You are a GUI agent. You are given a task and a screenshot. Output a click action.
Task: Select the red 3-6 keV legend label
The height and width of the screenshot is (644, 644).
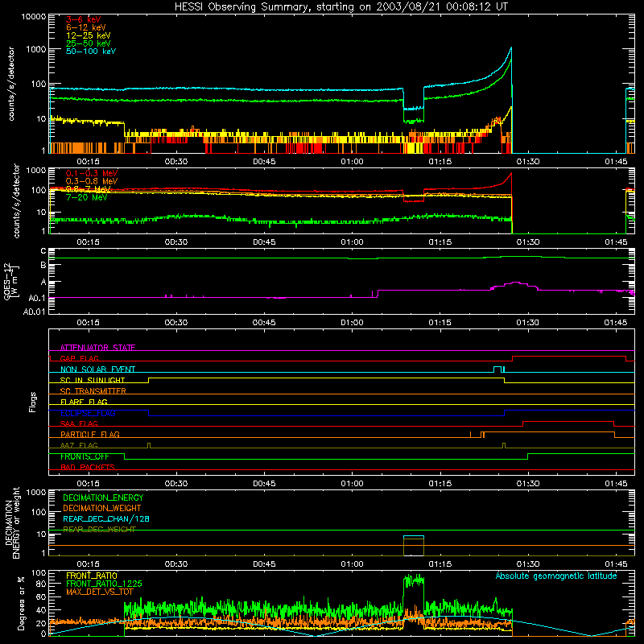[x=83, y=19]
